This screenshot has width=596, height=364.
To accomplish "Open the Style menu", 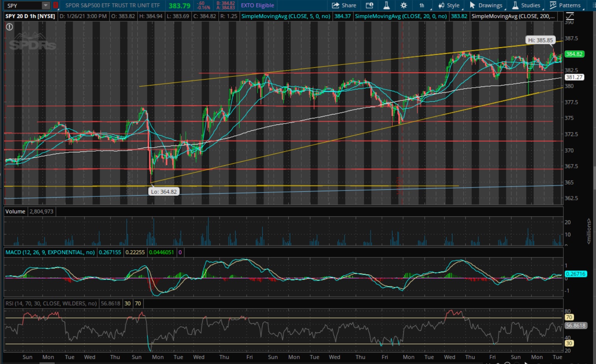I will 449,6.
